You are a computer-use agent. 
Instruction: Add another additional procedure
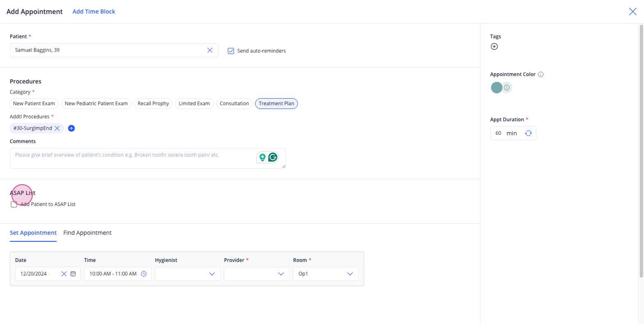pyautogui.click(x=71, y=128)
